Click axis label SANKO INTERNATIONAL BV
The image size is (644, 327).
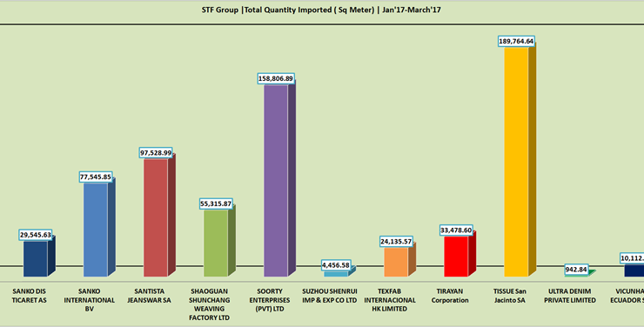pyautogui.click(x=90, y=300)
